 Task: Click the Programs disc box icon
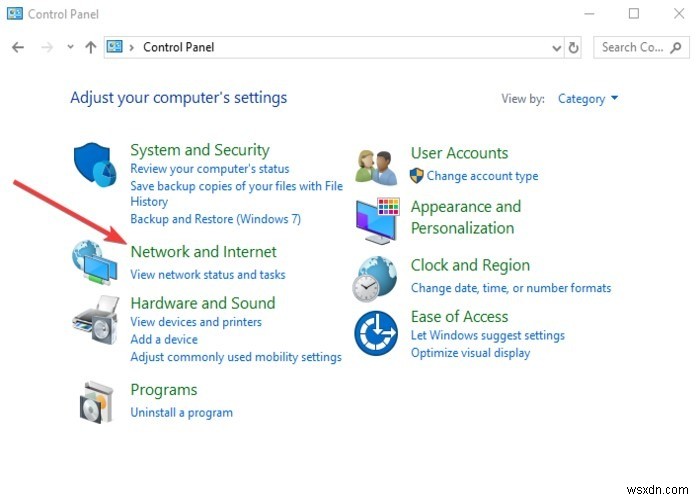[x=96, y=402]
